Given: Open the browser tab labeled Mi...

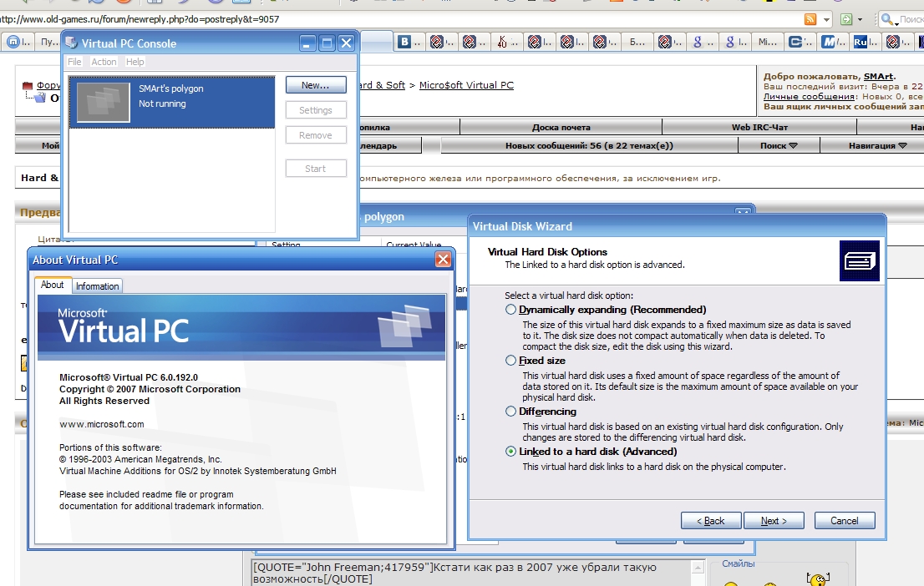Looking at the screenshot, I should 768,42.
